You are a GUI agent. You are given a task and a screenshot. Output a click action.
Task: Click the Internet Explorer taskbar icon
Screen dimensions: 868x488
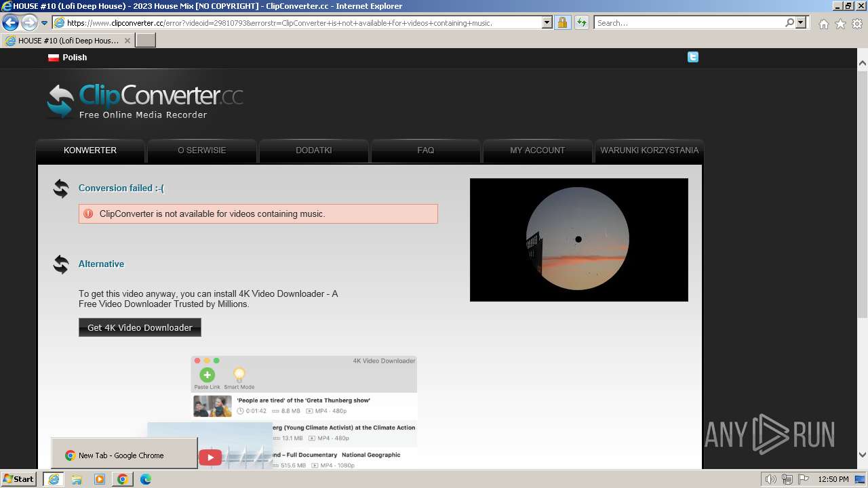pyautogui.click(x=54, y=479)
